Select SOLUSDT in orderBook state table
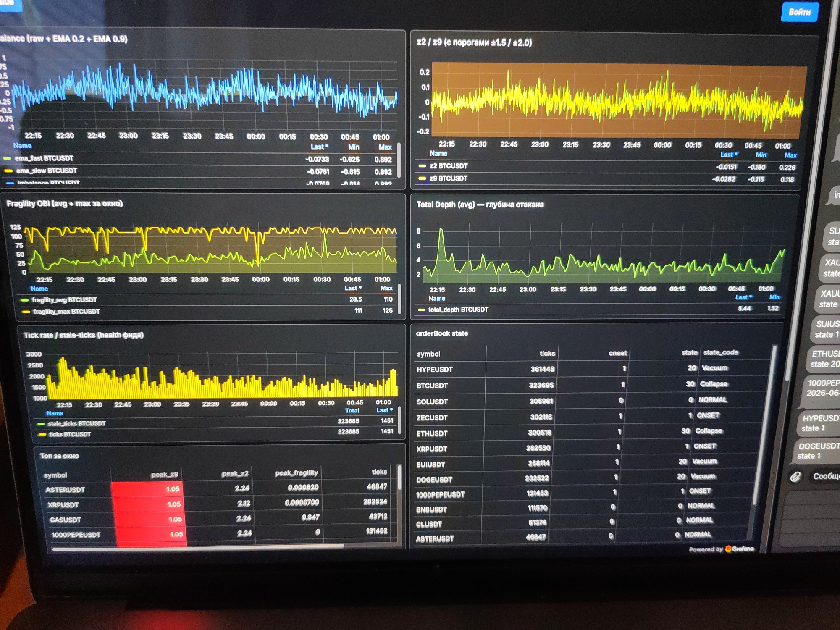Screen dimensions: 840x630 (432, 402)
